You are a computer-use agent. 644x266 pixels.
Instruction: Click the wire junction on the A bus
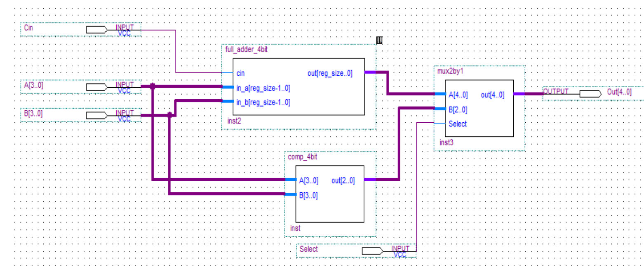pyautogui.click(x=153, y=86)
